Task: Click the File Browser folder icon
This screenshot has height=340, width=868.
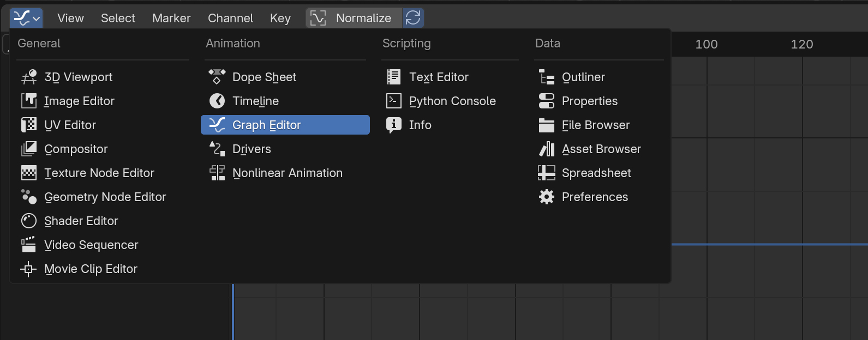Action: click(547, 125)
